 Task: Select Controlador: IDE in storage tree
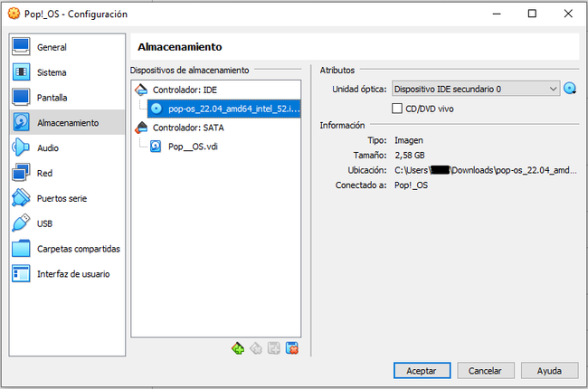(185, 90)
